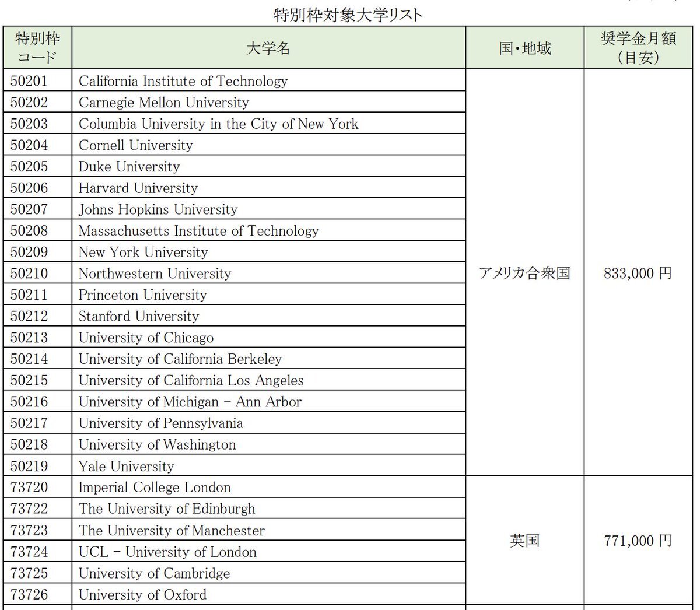Image resolution: width=700 pixels, height=610 pixels.
Task: Select code cell 50216
Action: click(37, 401)
